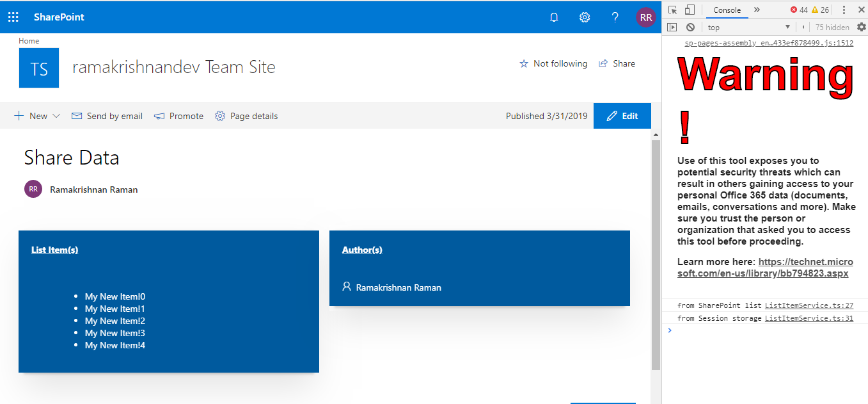Click the Send by email envelope icon
Viewport: 868px width, 404px height.
click(77, 116)
